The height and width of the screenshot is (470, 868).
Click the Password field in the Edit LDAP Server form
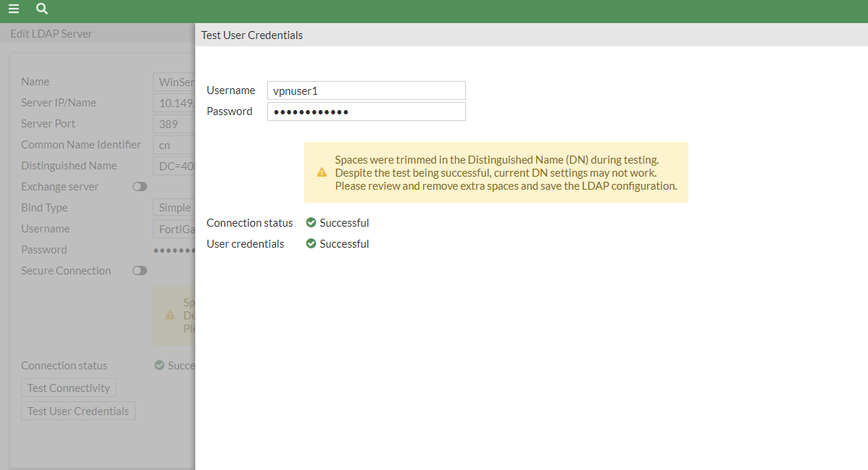[174, 250]
